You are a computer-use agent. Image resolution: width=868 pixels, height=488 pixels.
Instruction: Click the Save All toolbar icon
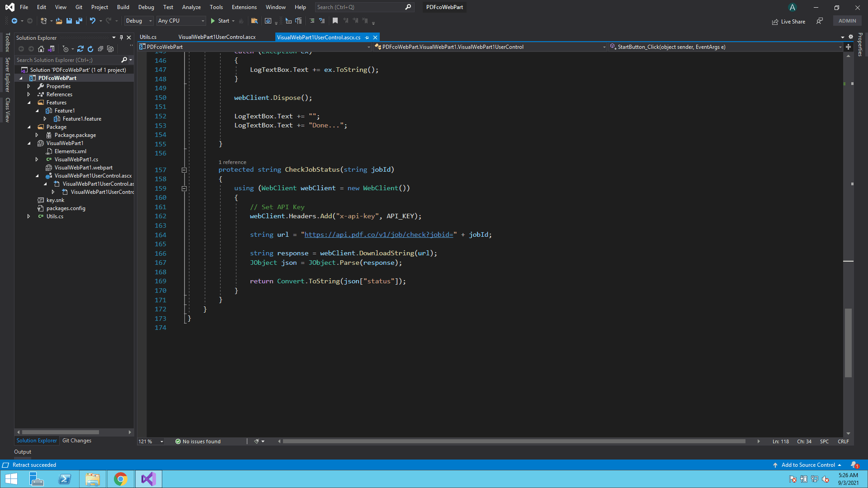[79, 21]
